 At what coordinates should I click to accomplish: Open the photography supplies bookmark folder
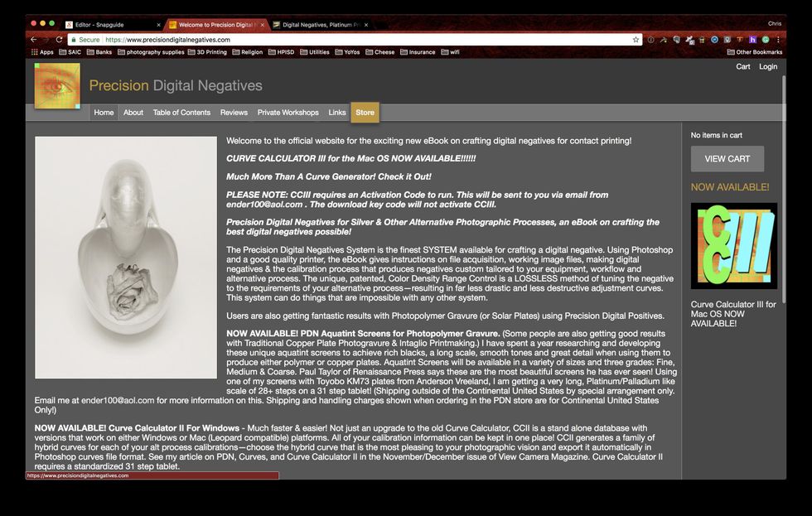click(x=151, y=52)
